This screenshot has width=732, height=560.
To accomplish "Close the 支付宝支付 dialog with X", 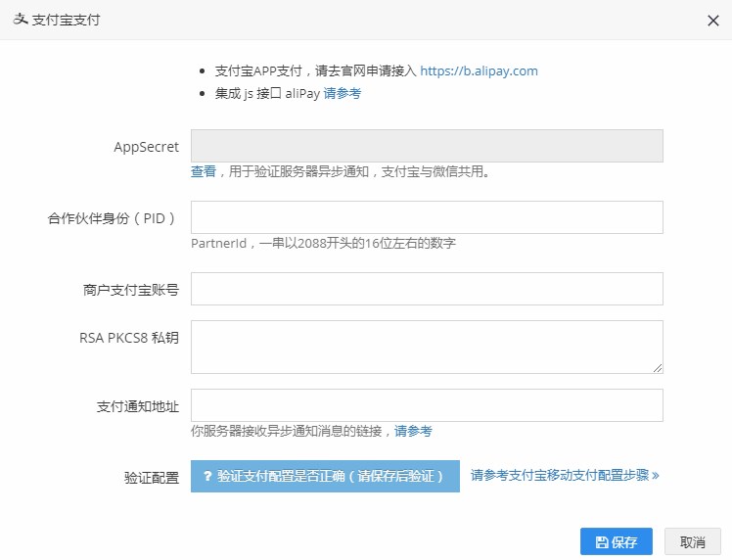I will [x=712, y=21].
